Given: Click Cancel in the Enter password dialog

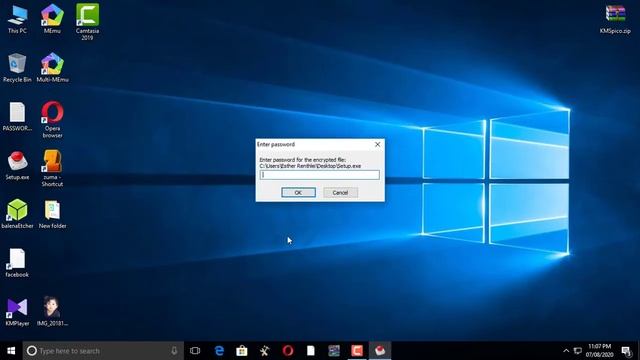Looking at the screenshot, I should click(x=340, y=193).
